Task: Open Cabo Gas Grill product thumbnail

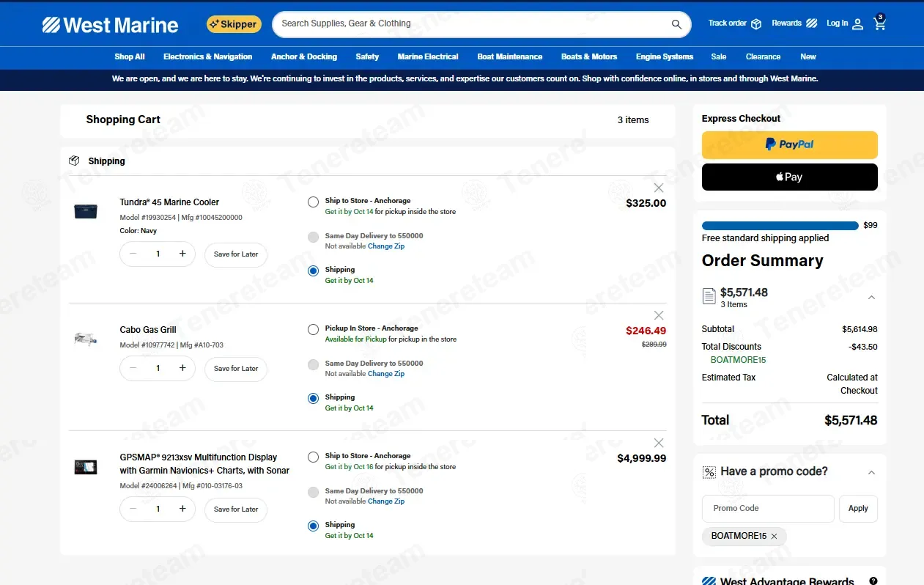Action: 86,339
